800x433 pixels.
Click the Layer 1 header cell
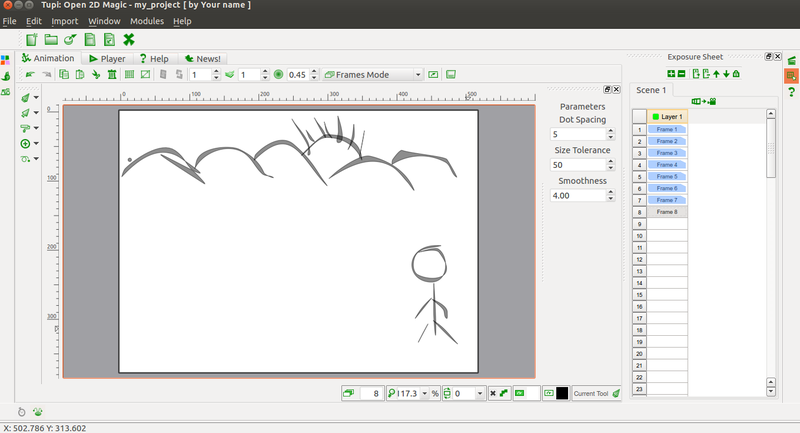[x=667, y=116]
